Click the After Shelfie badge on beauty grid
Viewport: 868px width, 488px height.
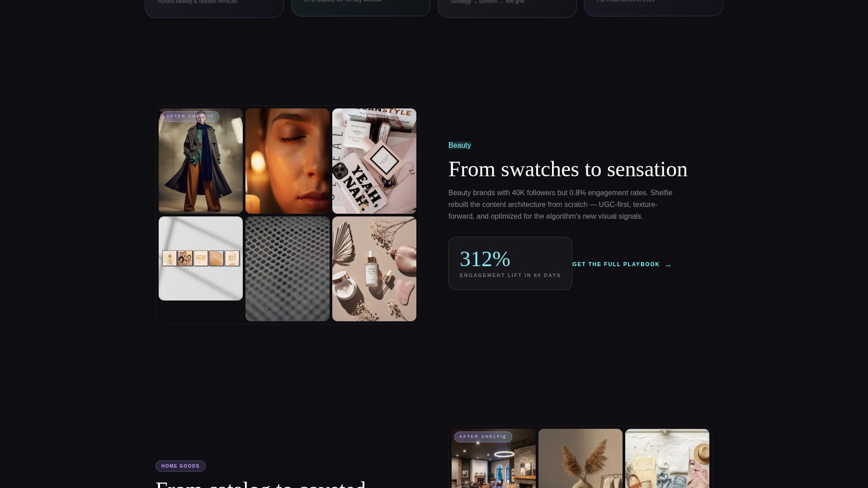190,117
